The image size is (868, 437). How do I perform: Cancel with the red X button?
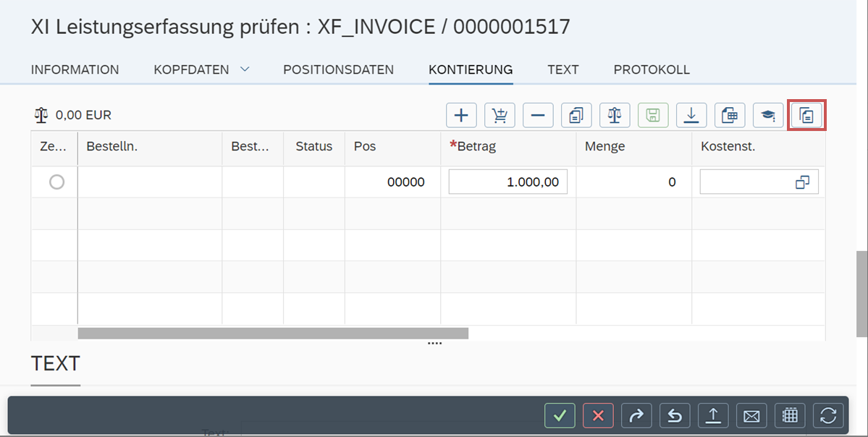[x=598, y=415]
